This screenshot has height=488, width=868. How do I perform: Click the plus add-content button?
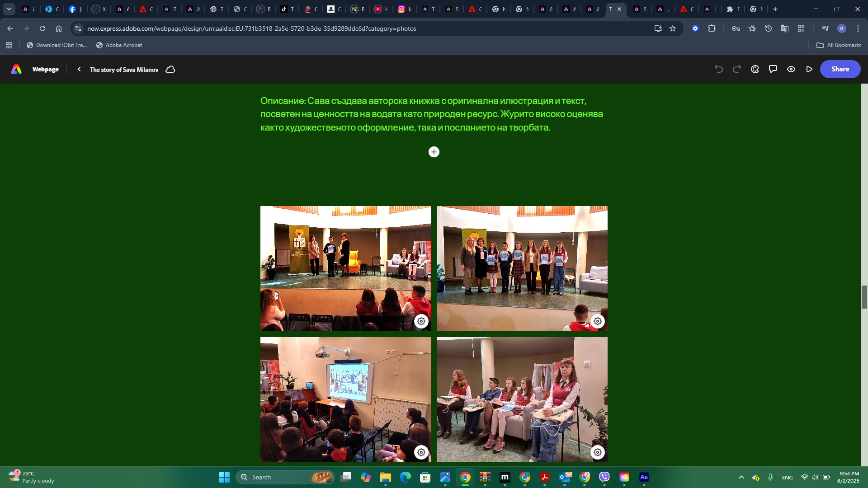click(434, 152)
